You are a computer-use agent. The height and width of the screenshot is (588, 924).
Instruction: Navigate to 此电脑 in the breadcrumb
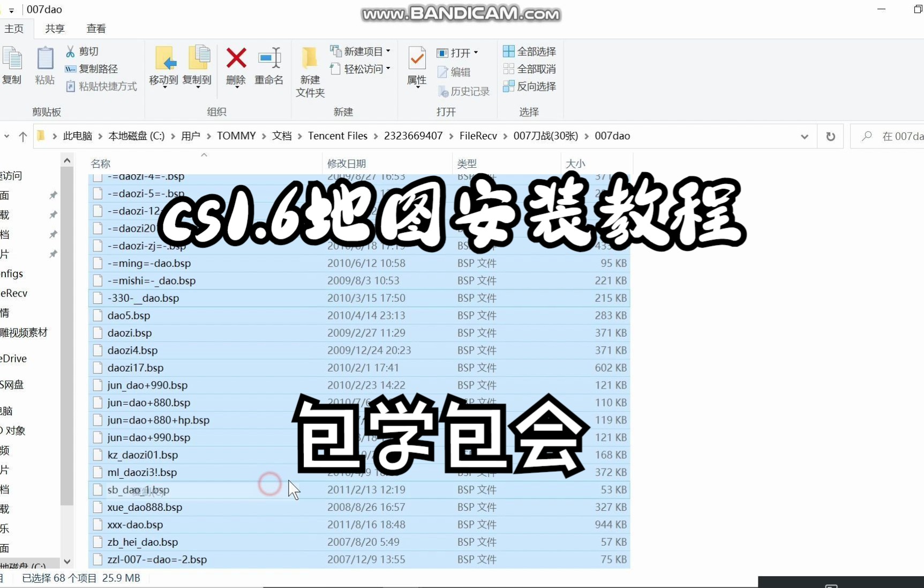coord(77,136)
